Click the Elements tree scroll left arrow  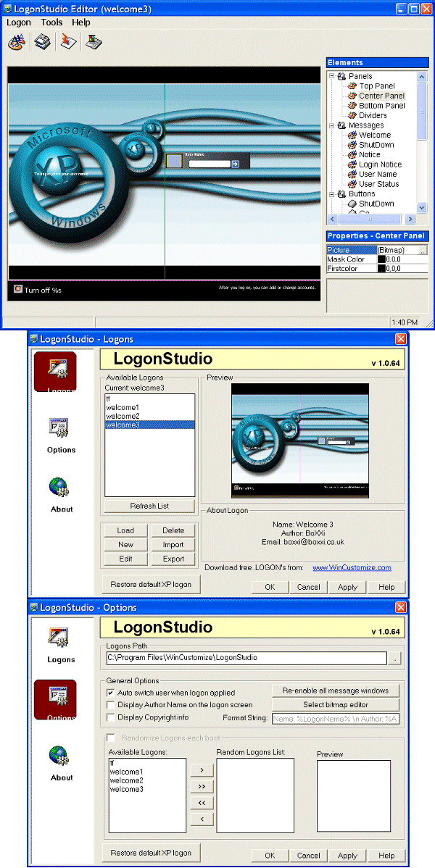click(333, 220)
